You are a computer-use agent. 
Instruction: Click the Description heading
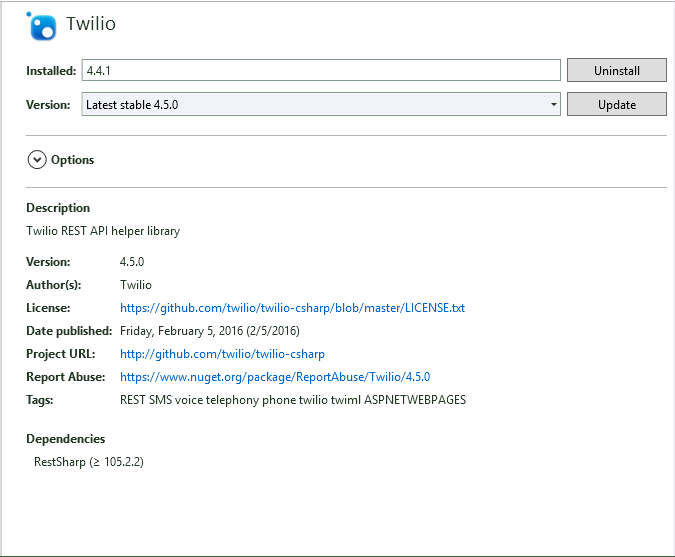coord(58,208)
